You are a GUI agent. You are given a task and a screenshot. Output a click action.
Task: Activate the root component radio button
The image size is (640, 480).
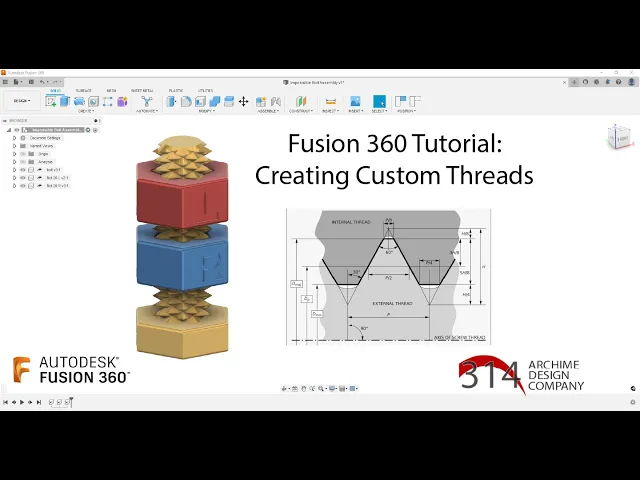point(95,130)
